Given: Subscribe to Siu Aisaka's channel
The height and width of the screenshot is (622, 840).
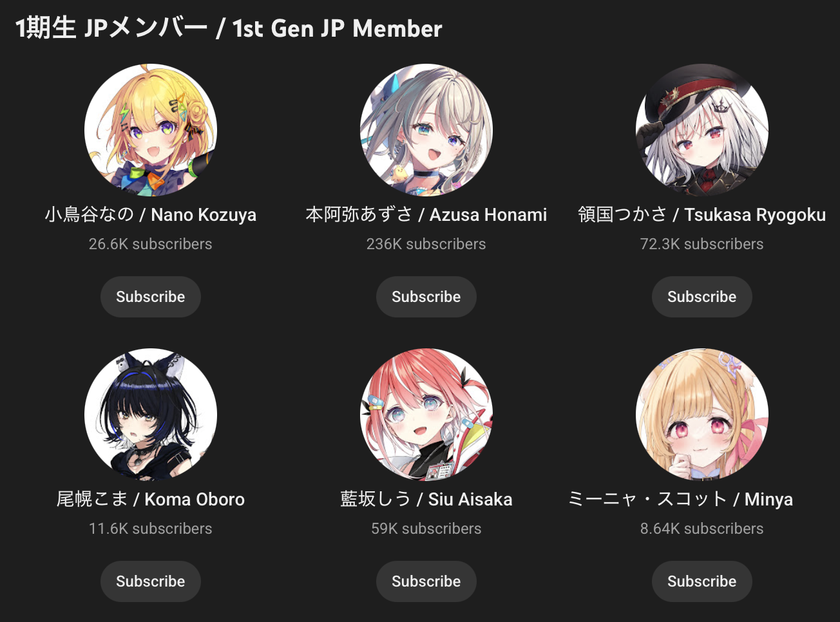Looking at the screenshot, I should pyautogui.click(x=426, y=581).
